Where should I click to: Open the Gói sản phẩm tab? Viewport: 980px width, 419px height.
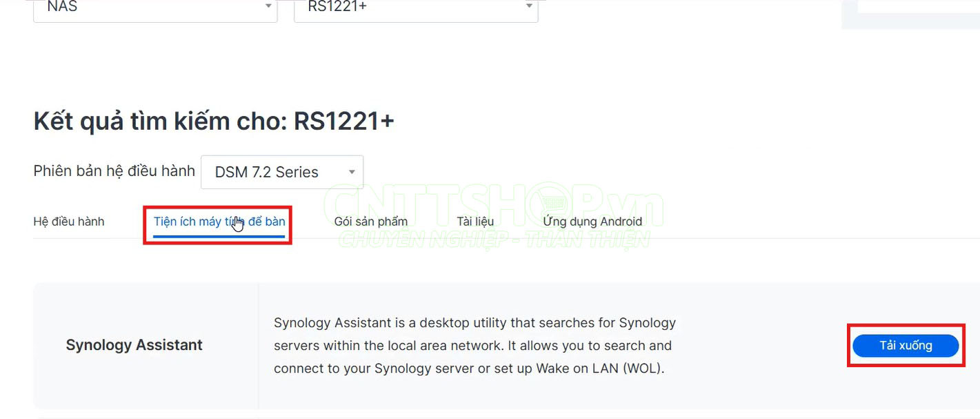pyautogui.click(x=371, y=222)
